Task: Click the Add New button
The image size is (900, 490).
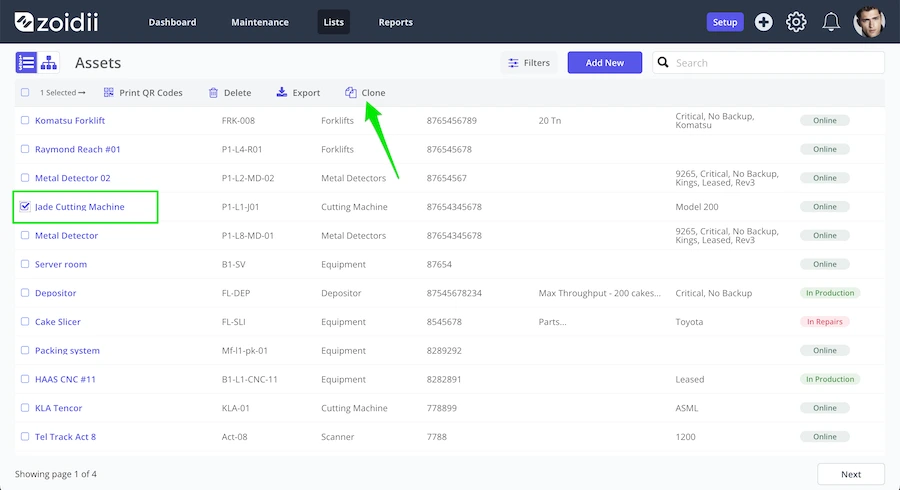Action: click(604, 63)
